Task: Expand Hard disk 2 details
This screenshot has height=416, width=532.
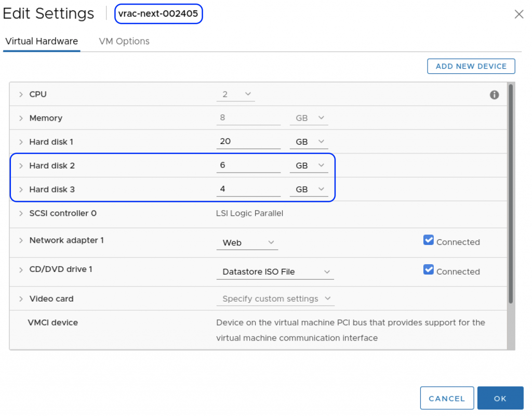Action: pos(21,166)
